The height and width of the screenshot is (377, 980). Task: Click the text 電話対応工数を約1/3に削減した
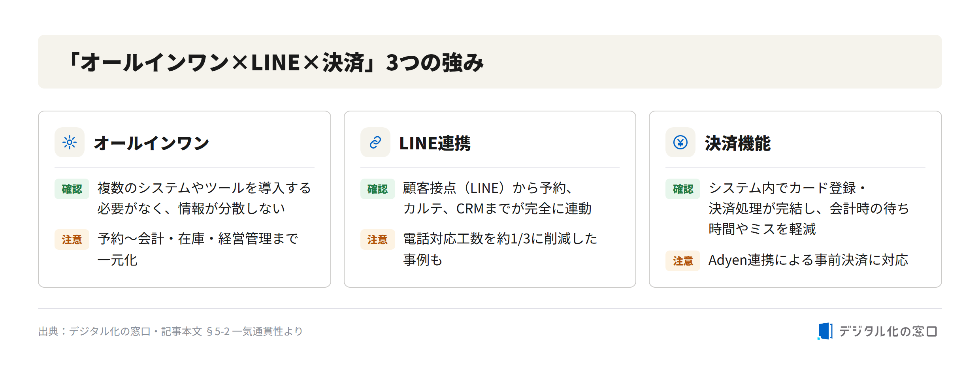point(500,239)
